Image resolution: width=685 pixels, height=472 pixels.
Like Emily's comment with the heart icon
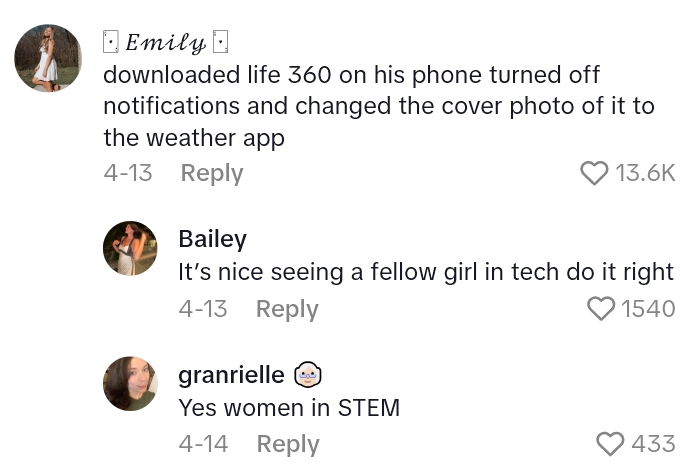pyautogui.click(x=594, y=173)
